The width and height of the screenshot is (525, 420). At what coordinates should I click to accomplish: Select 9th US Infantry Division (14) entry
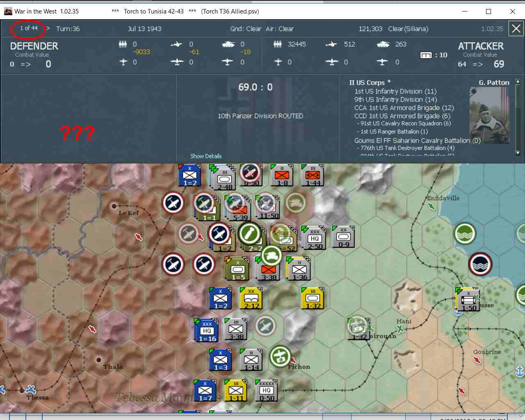396,99
